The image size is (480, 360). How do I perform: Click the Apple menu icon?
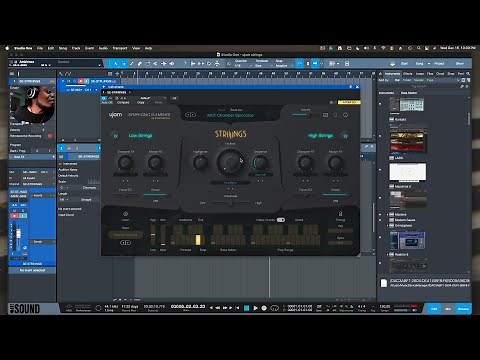[x=7, y=48]
